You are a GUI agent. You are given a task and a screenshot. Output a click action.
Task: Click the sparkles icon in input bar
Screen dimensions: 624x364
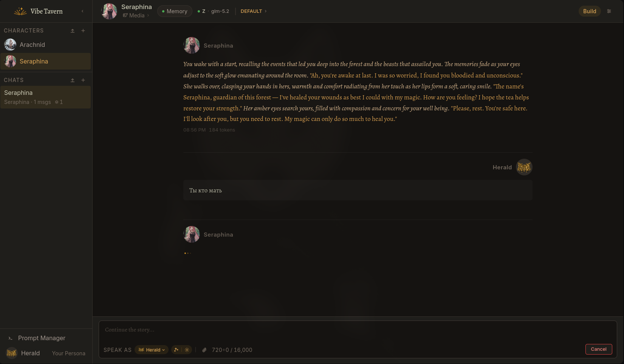(176, 350)
